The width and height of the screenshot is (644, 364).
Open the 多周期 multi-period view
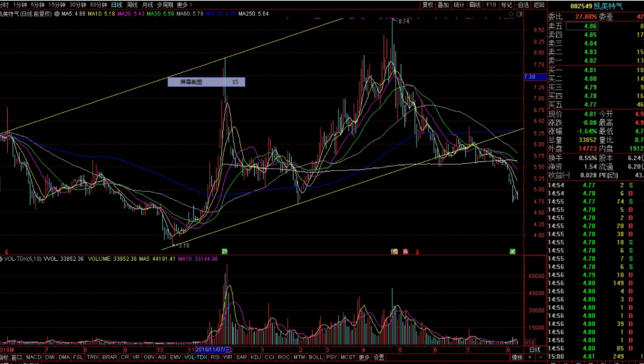[x=165, y=5]
